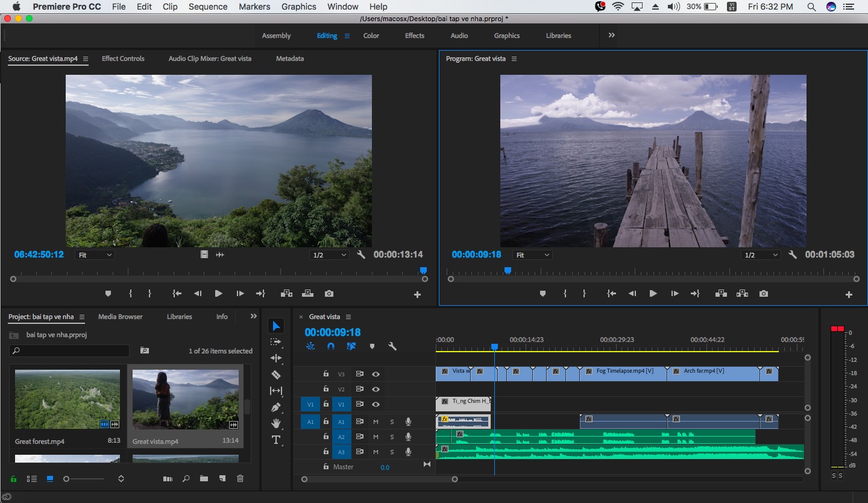Open timeline settings wrench icon
Viewport: 868px width, 503px height.
point(392,346)
